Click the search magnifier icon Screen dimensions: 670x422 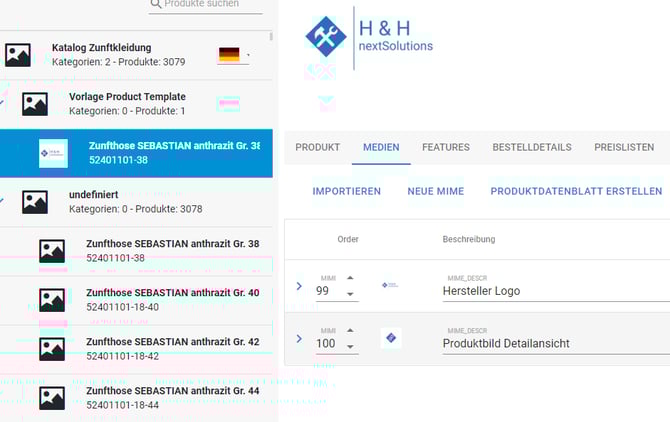tap(156, 4)
